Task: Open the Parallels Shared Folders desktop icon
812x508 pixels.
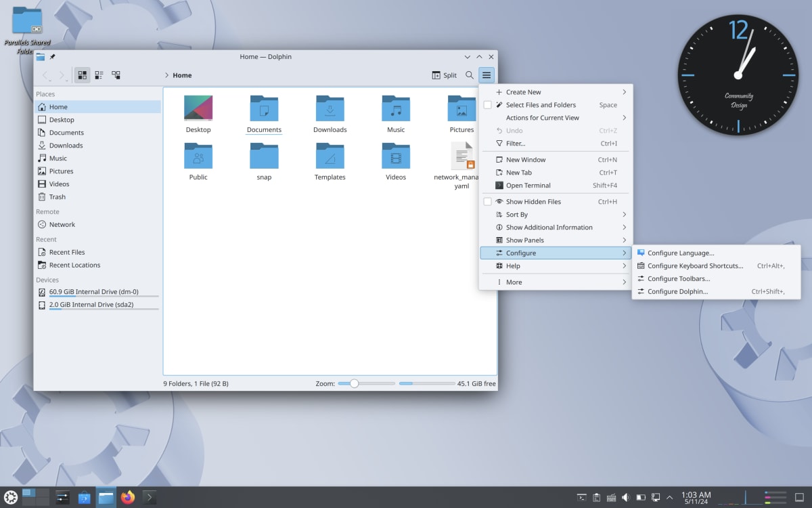Action: click(27, 30)
